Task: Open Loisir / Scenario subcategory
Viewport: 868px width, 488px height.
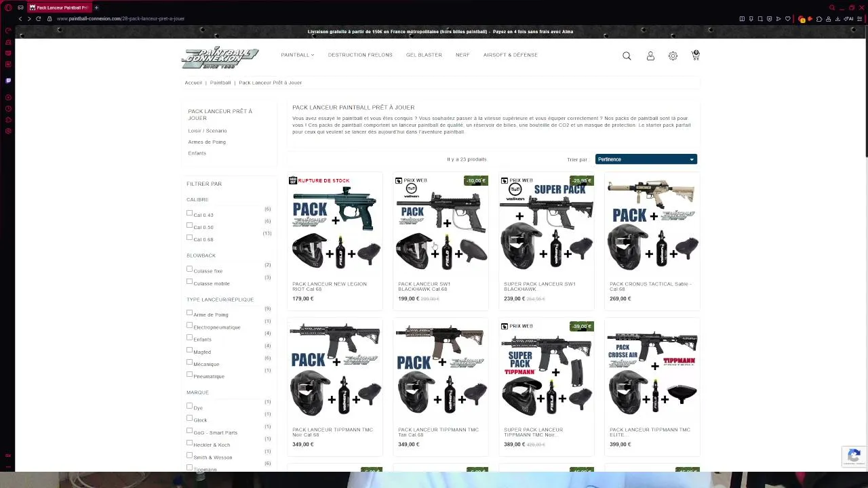Action: (x=208, y=131)
